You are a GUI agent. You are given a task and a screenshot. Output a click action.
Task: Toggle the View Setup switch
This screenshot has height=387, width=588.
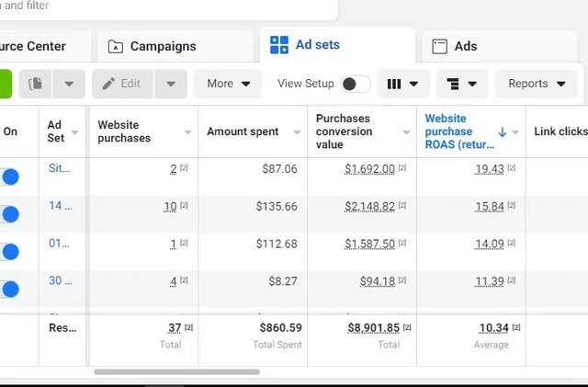[355, 84]
